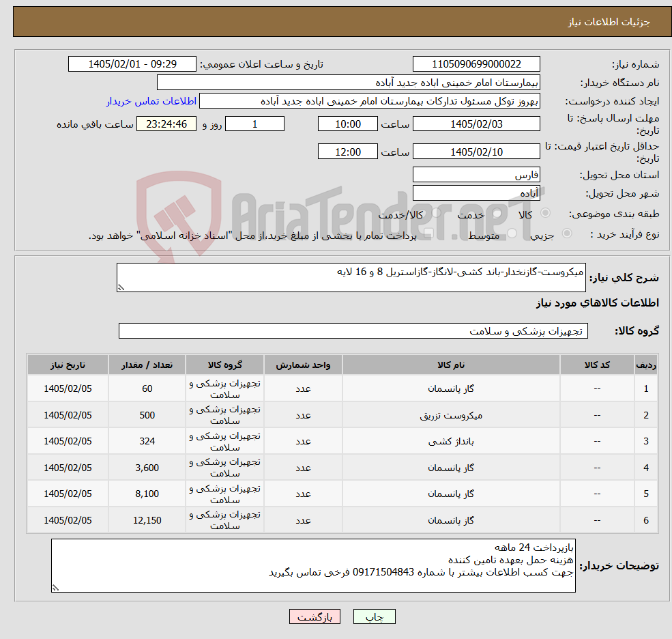Click گاز پانسمان in row 6
This screenshot has height=639, width=672.
point(451,520)
